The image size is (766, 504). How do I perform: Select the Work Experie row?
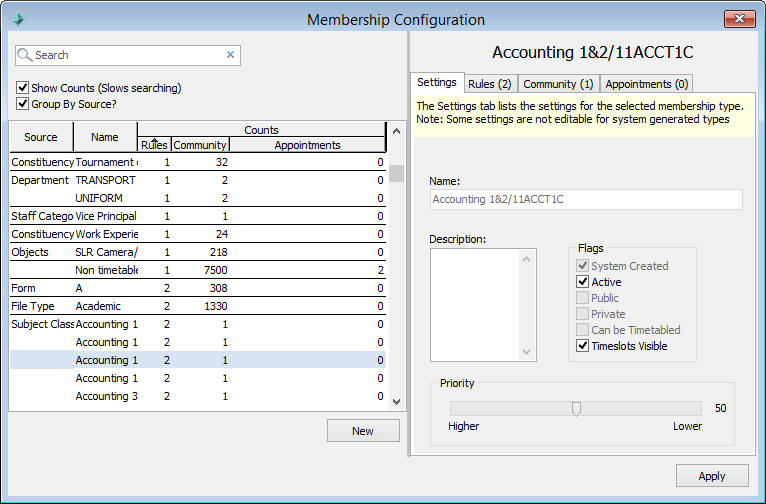198,234
